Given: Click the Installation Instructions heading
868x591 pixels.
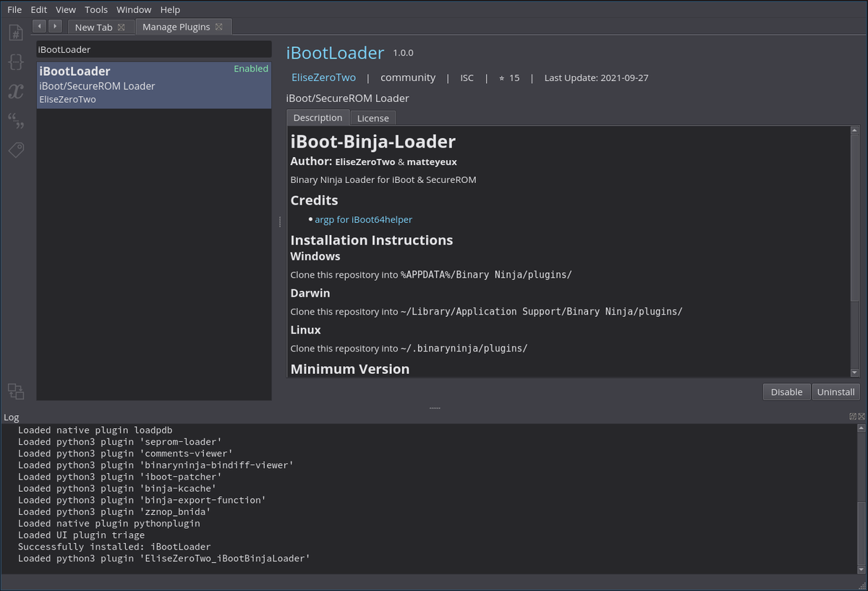Looking at the screenshot, I should pyautogui.click(x=372, y=240).
